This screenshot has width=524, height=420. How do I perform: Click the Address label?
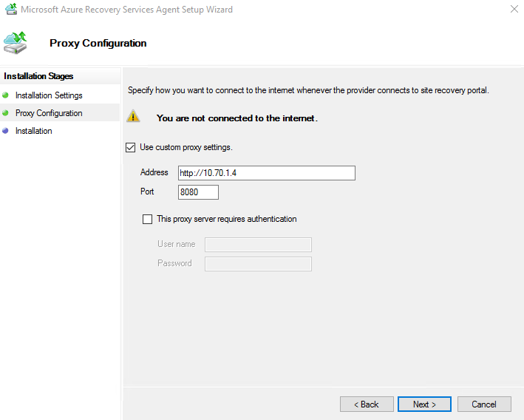pos(154,172)
